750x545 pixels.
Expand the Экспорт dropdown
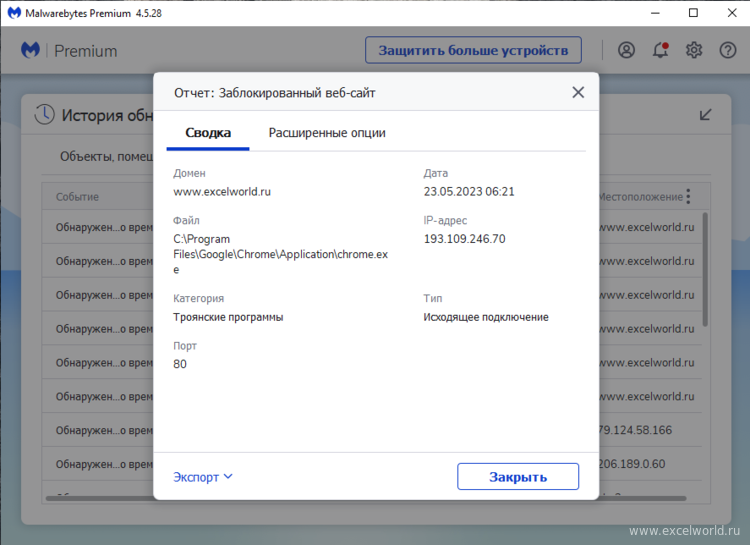pos(203,477)
